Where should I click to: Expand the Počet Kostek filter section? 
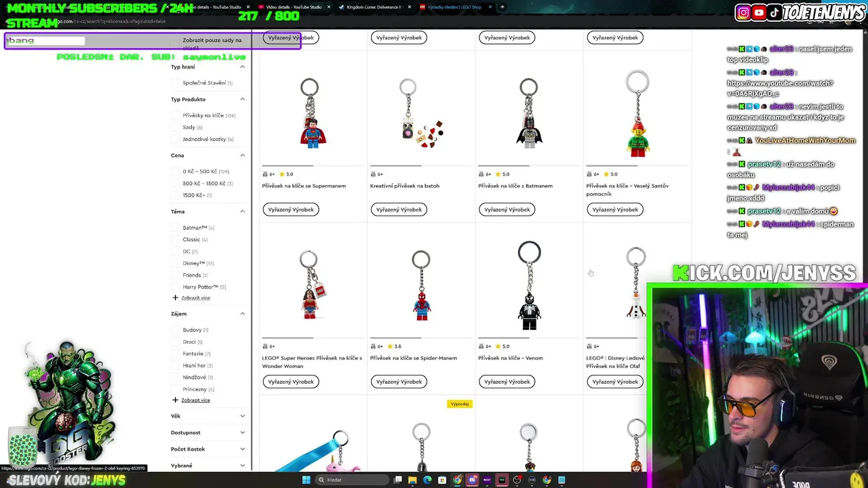pyautogui.click(x=208, y=449)
